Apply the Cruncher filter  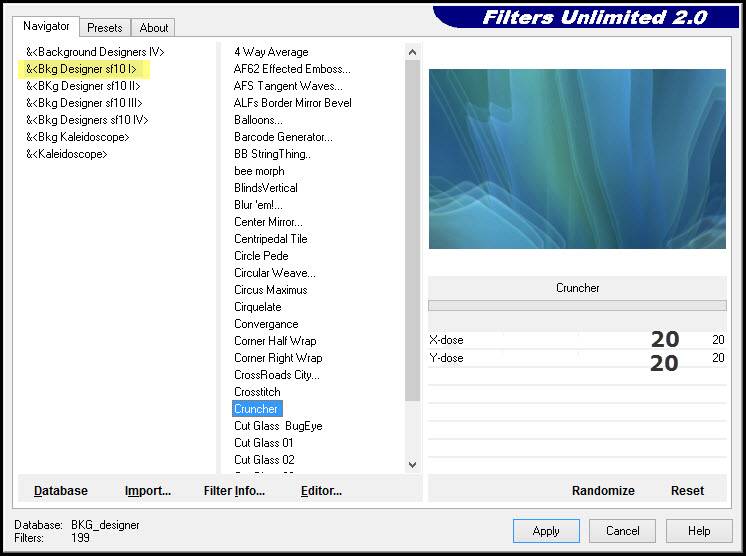tap(546, 531)
